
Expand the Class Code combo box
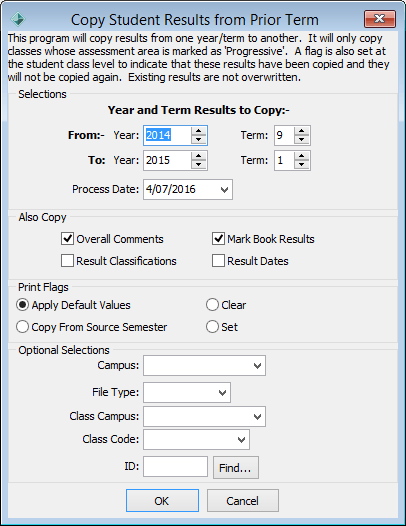coord(241,440)
